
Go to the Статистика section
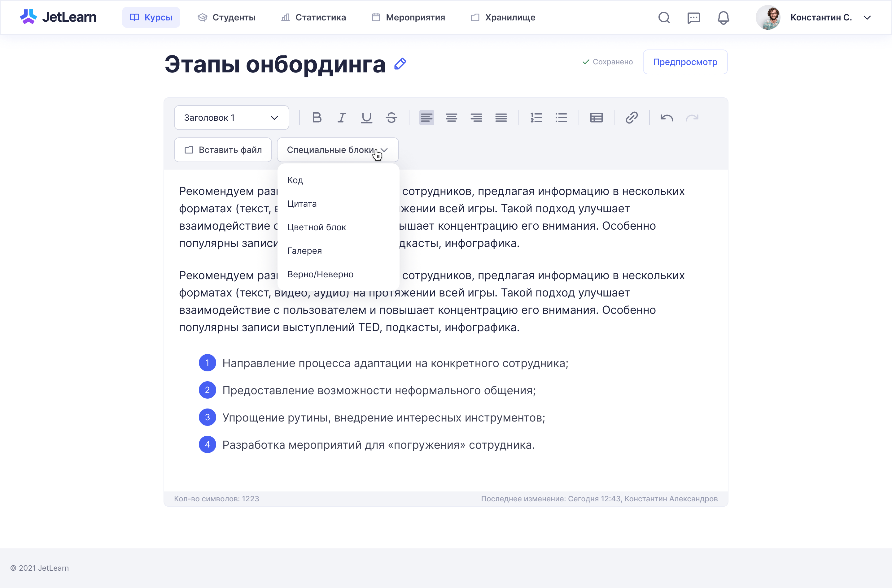pos(314,18)
